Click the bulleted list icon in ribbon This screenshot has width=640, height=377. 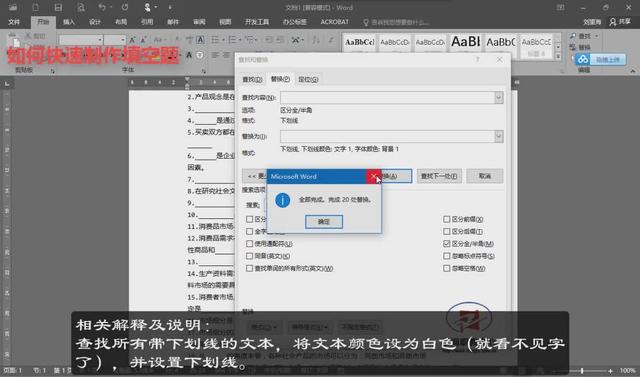coord(215,40)
